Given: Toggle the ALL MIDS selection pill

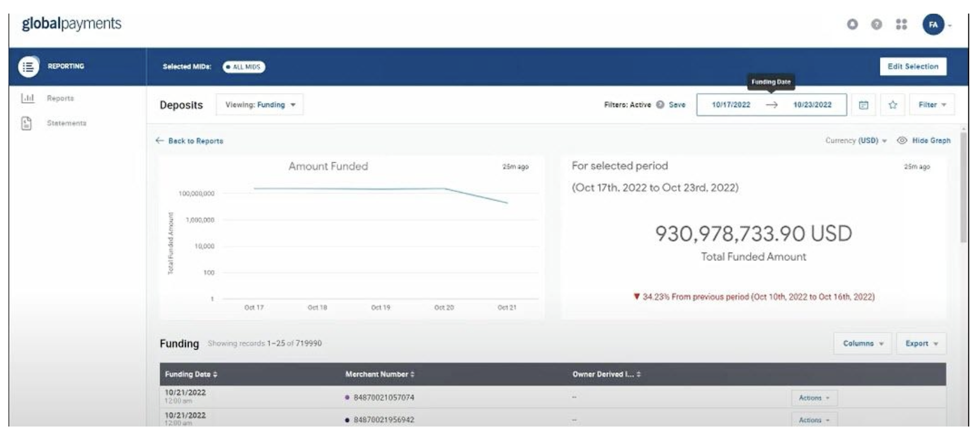Looking at the screenshot, I should point(244,67).
